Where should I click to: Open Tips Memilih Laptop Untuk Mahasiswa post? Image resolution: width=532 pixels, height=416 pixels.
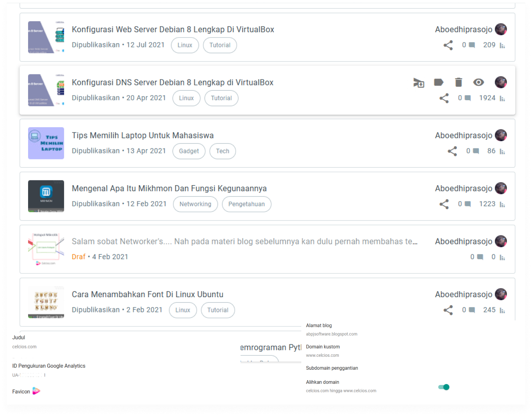pos(143,136)
